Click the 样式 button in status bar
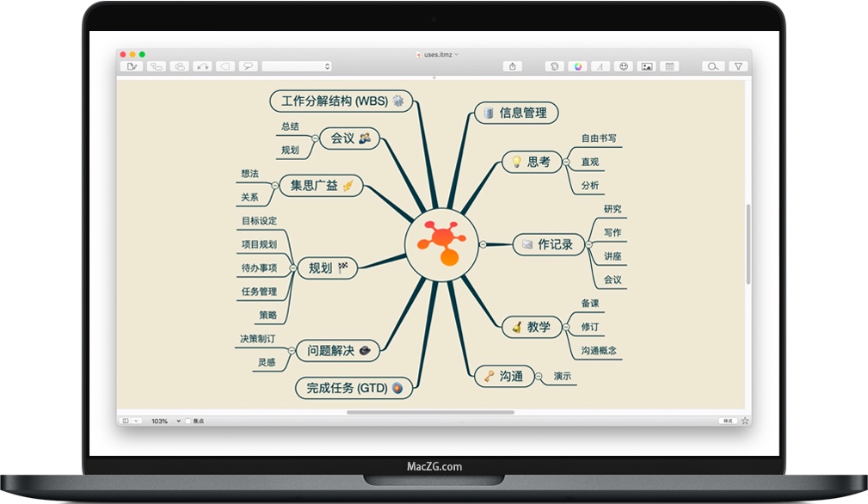This screenshot has width=868, height=504. pyautogui.click(x=728, y=421)
